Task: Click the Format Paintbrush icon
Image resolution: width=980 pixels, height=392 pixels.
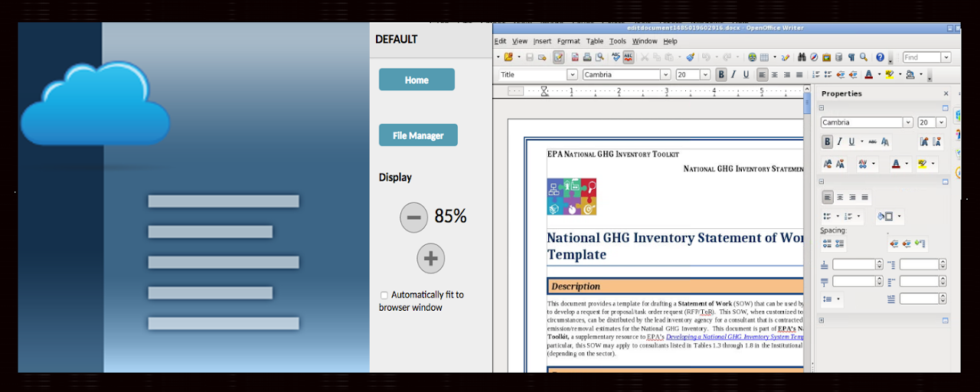Action: [690, 57]
